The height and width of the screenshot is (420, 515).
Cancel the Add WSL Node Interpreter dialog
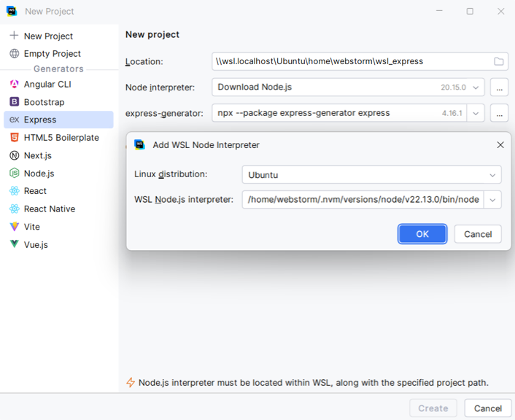coord(478,234)
